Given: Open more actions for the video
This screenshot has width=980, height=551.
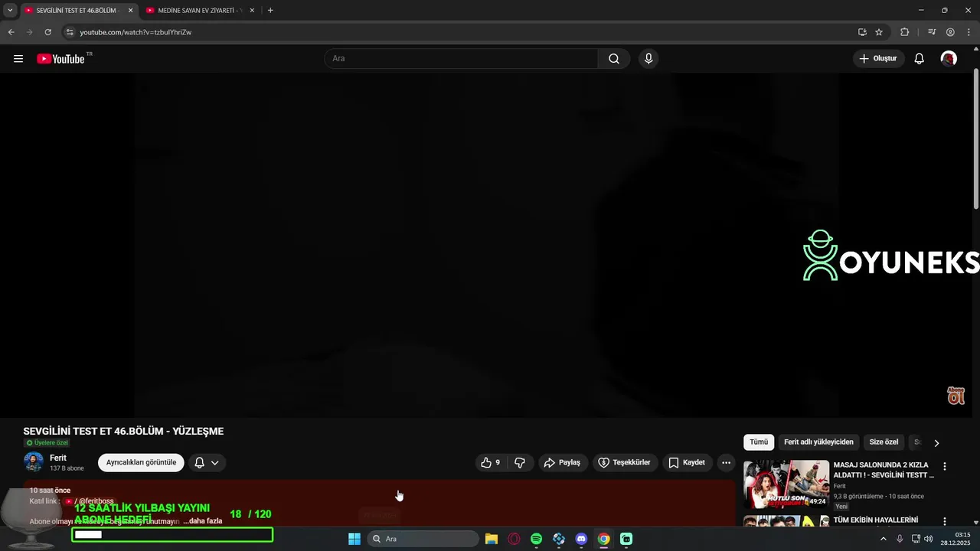Looking at the screenshot, I should [726, 462].
